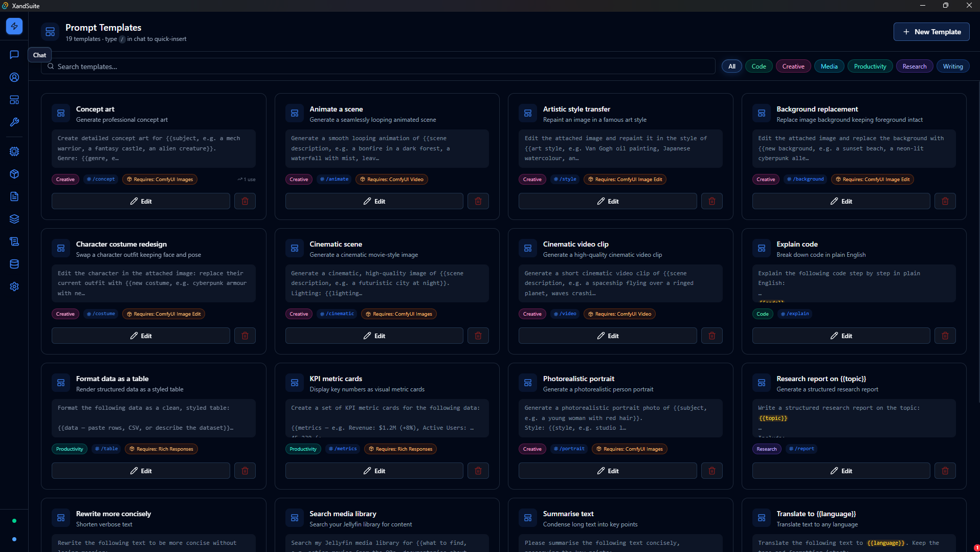Delete the Concept art template via trash icon

point(245,201)
